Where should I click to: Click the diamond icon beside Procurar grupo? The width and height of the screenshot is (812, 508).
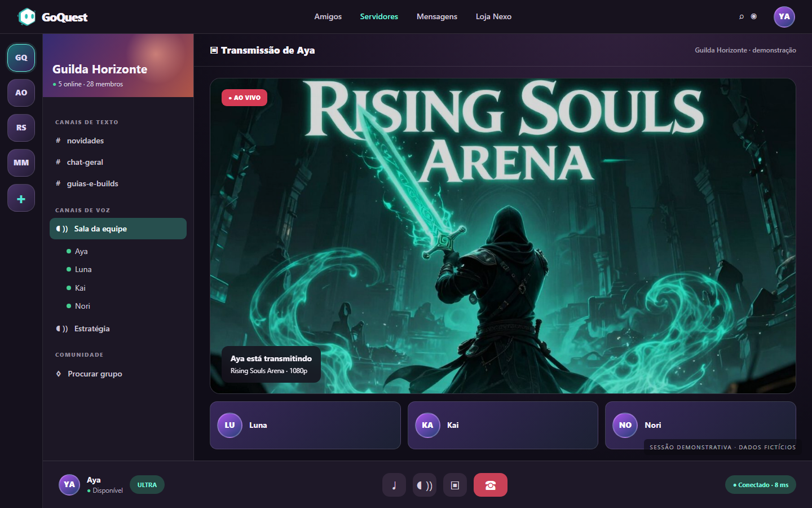click(x=59, y=374)
